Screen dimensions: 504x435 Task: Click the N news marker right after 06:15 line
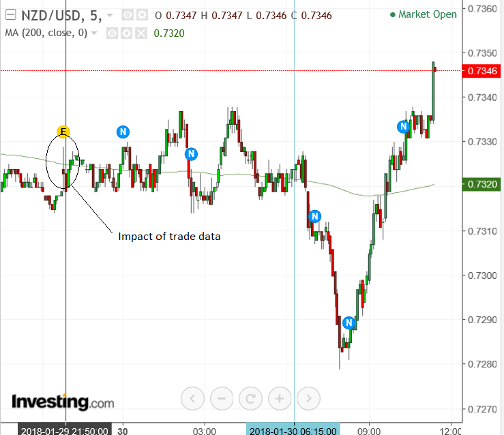pos(314,216)
